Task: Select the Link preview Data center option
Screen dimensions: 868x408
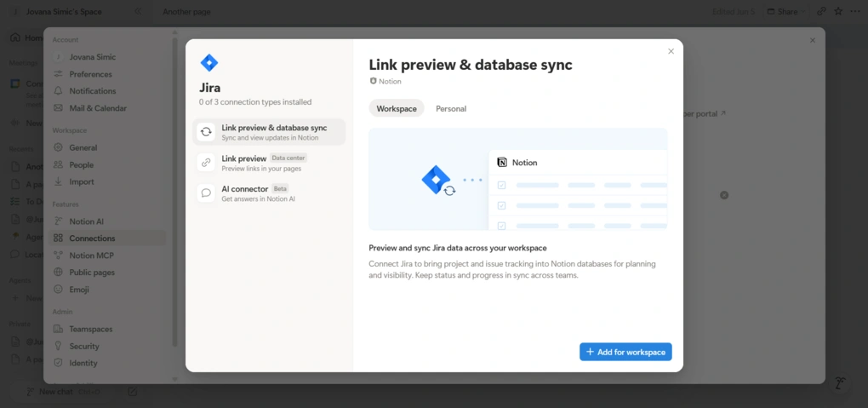Action: 269,163
